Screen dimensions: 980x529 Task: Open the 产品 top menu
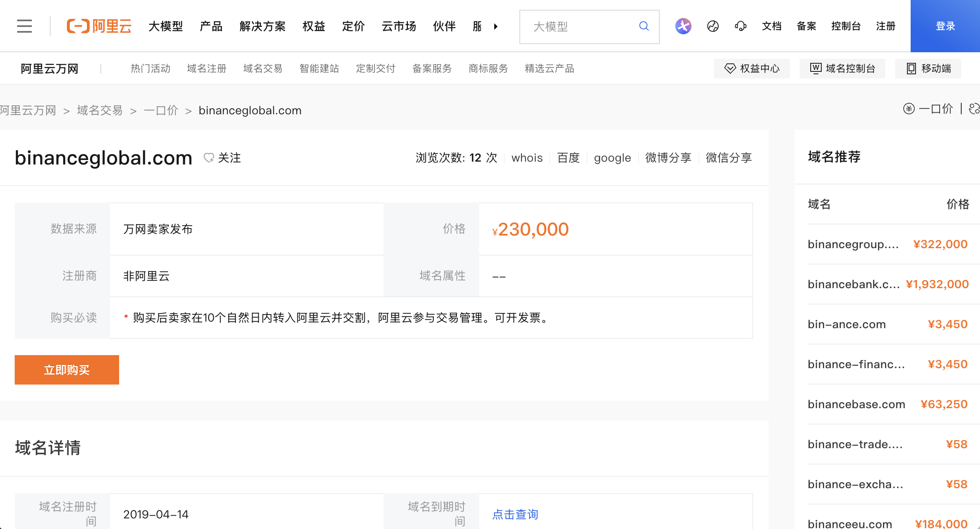tap(211, 26)
